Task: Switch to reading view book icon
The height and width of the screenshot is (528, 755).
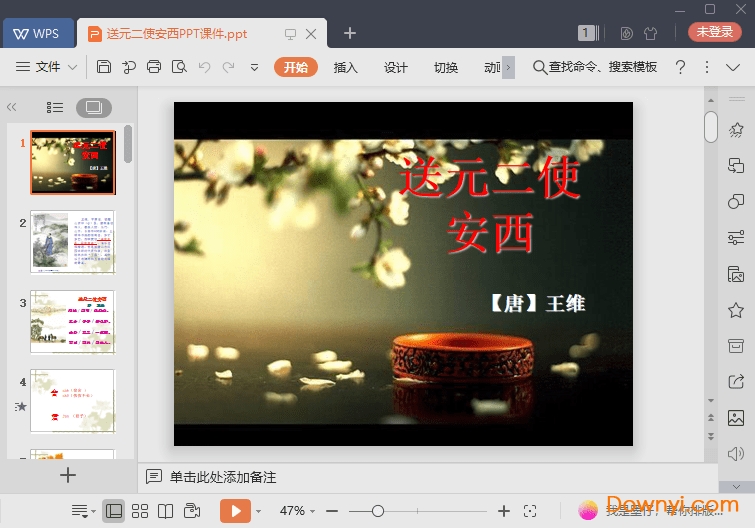Action: pyautogui.click(x=166, y=511)
